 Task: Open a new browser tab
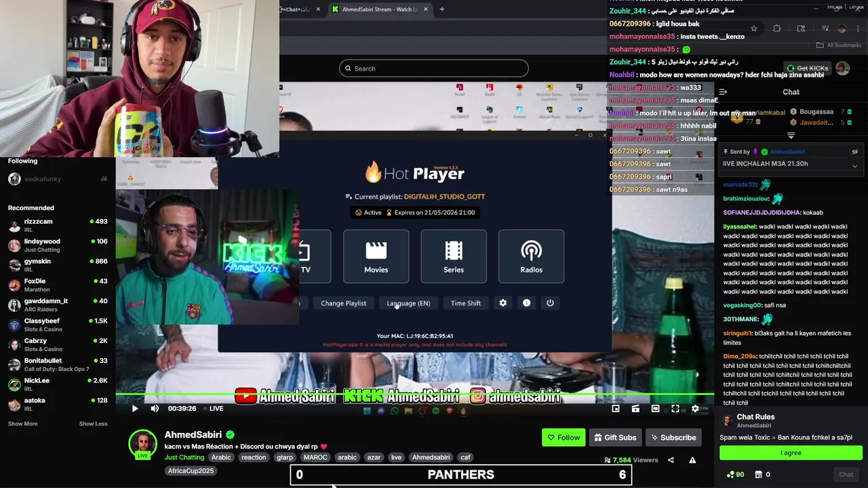(442, 9)
